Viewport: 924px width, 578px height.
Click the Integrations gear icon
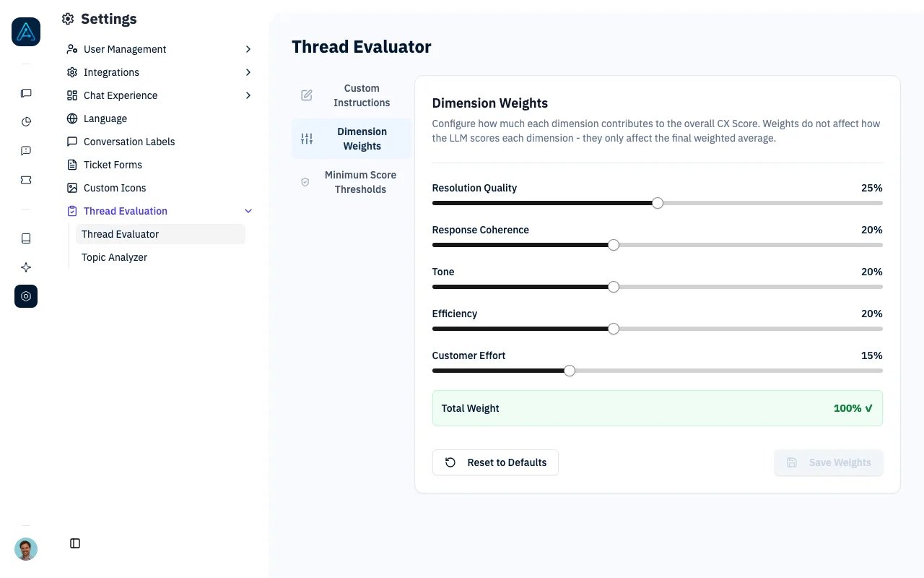pyautogui.click(x=72, y=72)
